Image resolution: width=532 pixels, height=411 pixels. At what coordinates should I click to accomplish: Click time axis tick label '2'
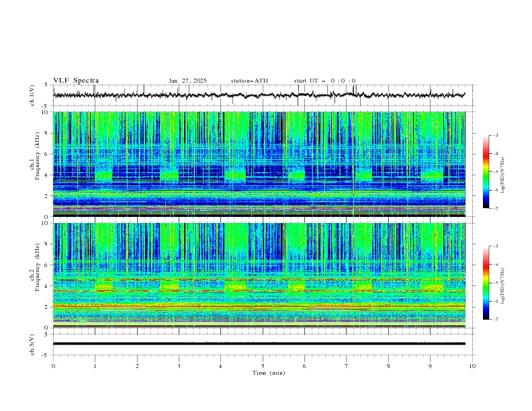point(137,366)
